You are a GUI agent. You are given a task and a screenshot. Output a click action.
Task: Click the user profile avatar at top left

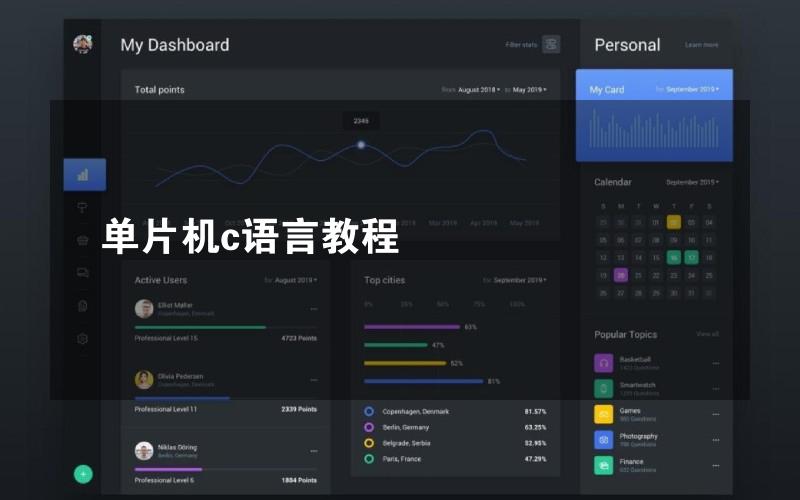(83, 44)
